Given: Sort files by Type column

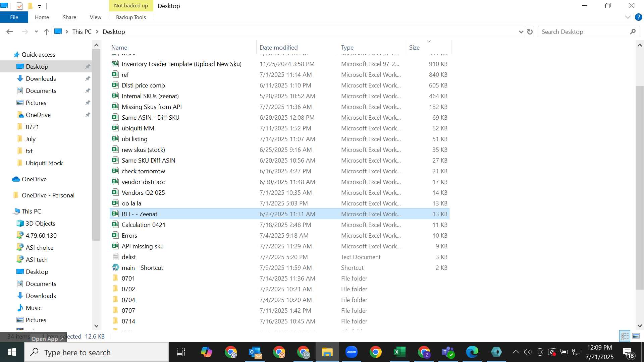Looking at the screenshot, I should [x=372, y=48].
